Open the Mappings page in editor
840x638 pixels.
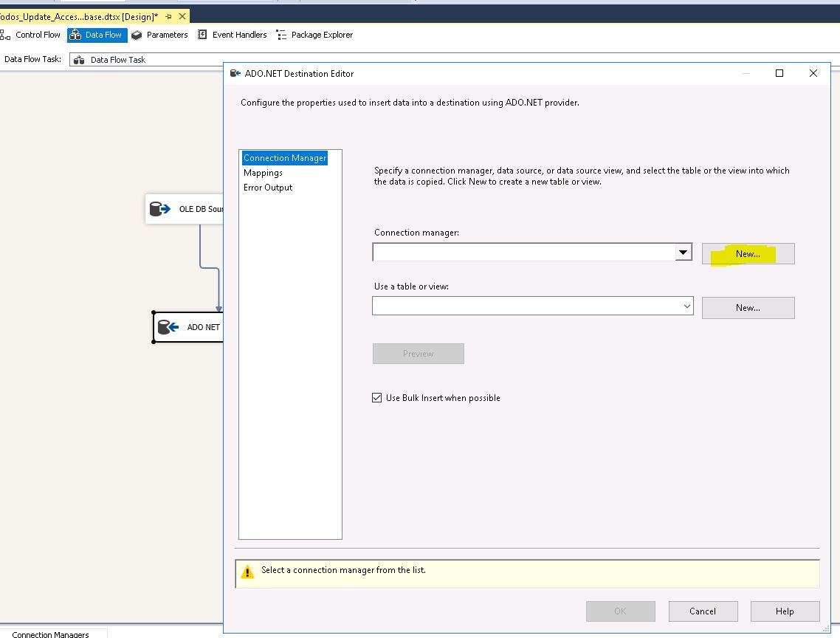pos(263,173)
